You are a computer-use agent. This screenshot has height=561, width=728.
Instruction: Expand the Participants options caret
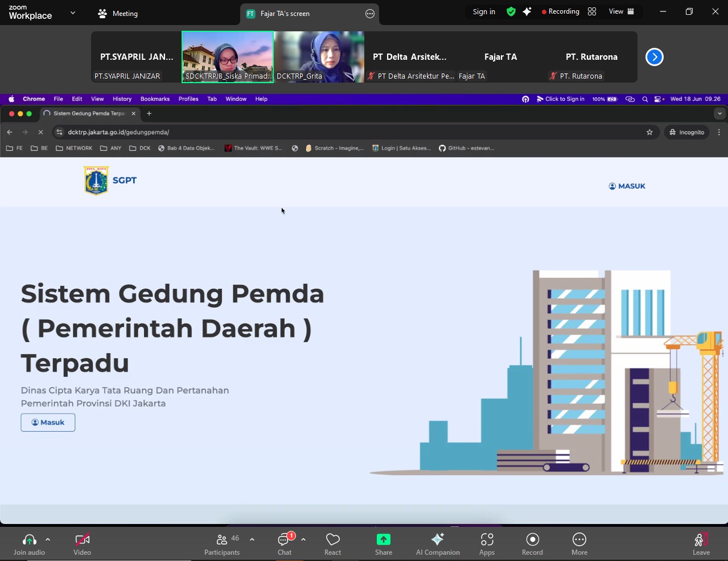tap(252, 539)
